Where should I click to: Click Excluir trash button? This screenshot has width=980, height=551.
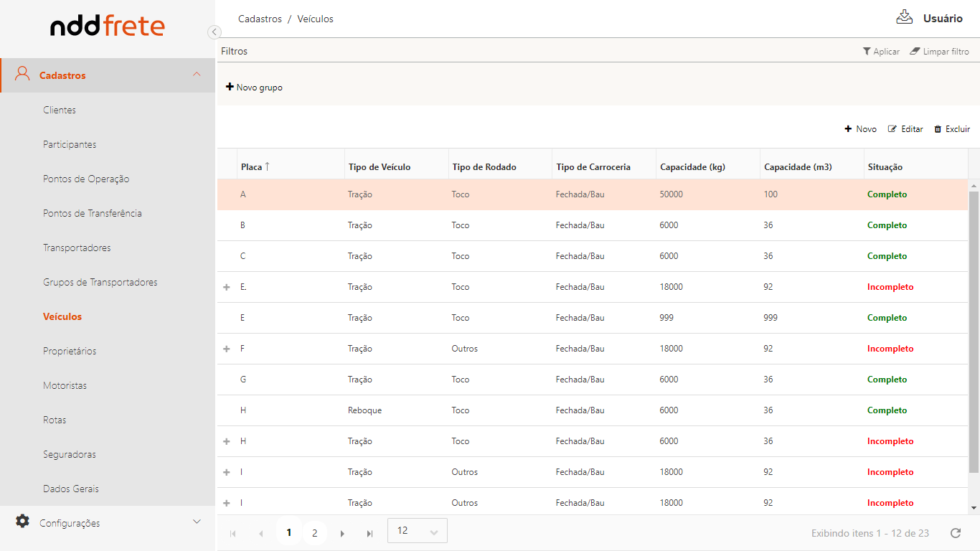(x=951, y=129)
